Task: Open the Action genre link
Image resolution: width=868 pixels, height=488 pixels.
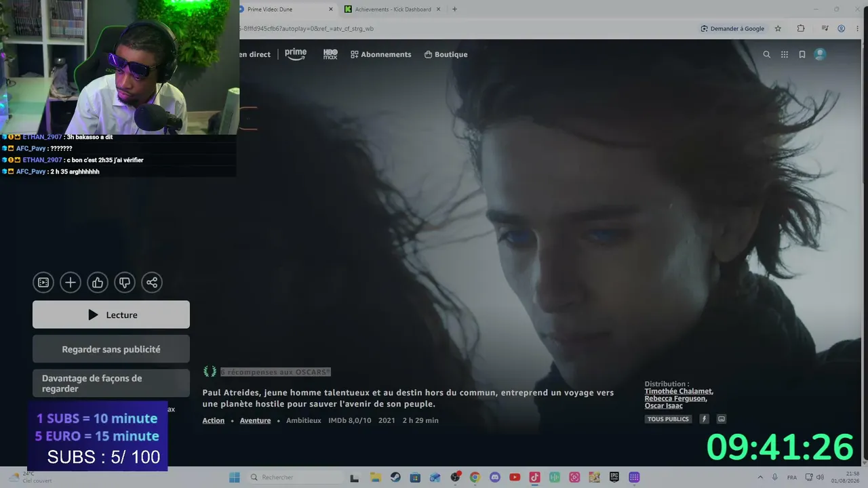Action: (x=214, y=420)
